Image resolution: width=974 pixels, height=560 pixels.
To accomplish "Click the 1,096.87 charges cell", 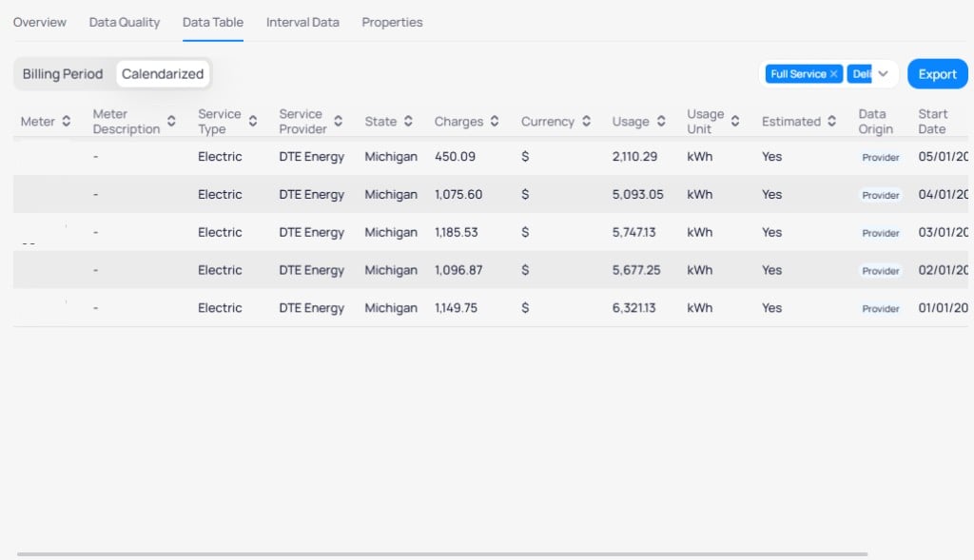I will point(458,270).
